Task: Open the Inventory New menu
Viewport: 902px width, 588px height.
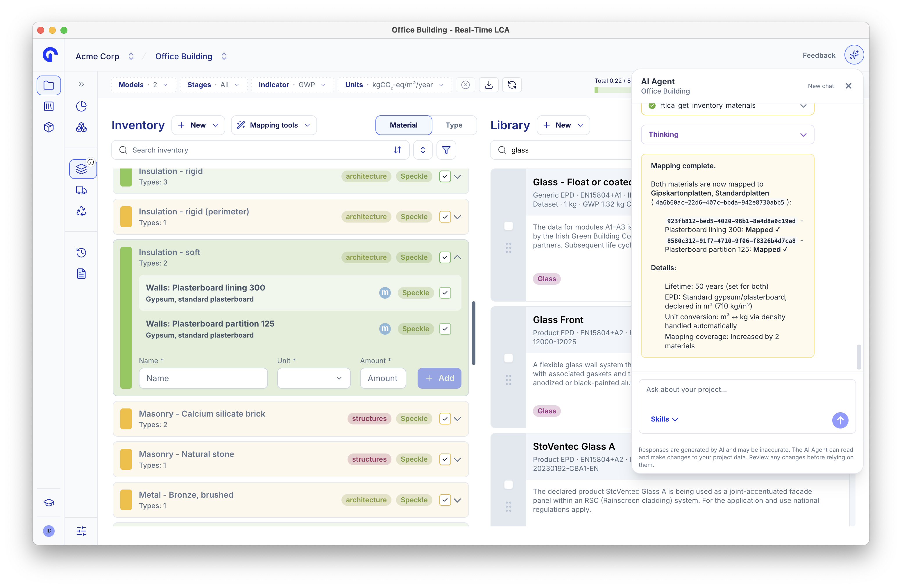Action: [198, 125]
